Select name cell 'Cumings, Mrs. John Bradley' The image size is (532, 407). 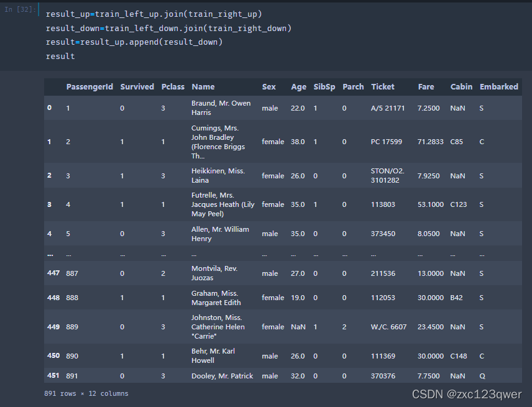point(218,142)
